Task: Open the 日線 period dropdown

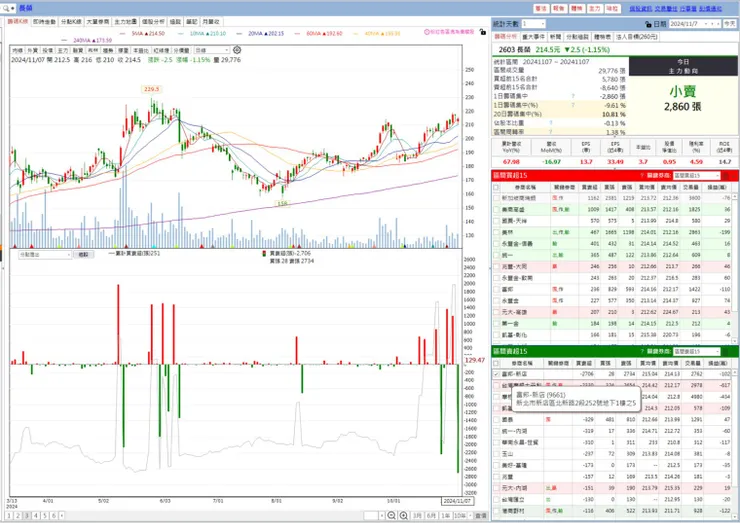Action: [x=212, y=50]
